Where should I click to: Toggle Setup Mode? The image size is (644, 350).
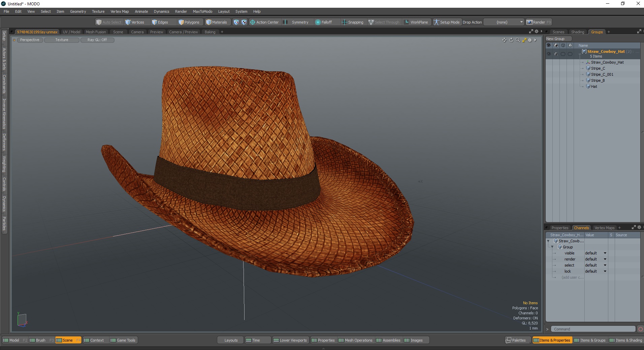[447, 22]
